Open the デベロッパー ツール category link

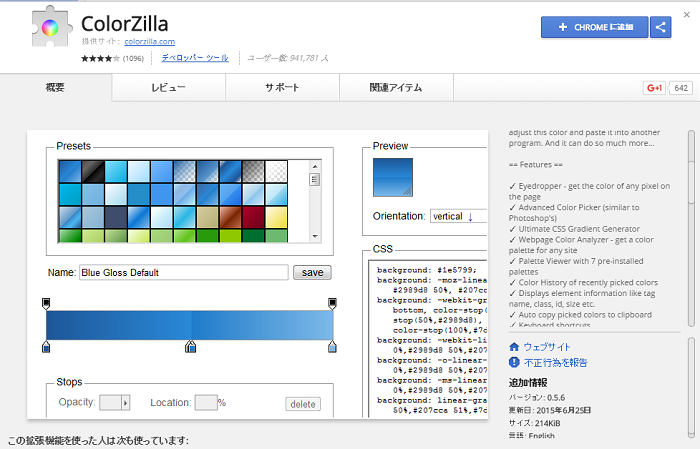195,58
